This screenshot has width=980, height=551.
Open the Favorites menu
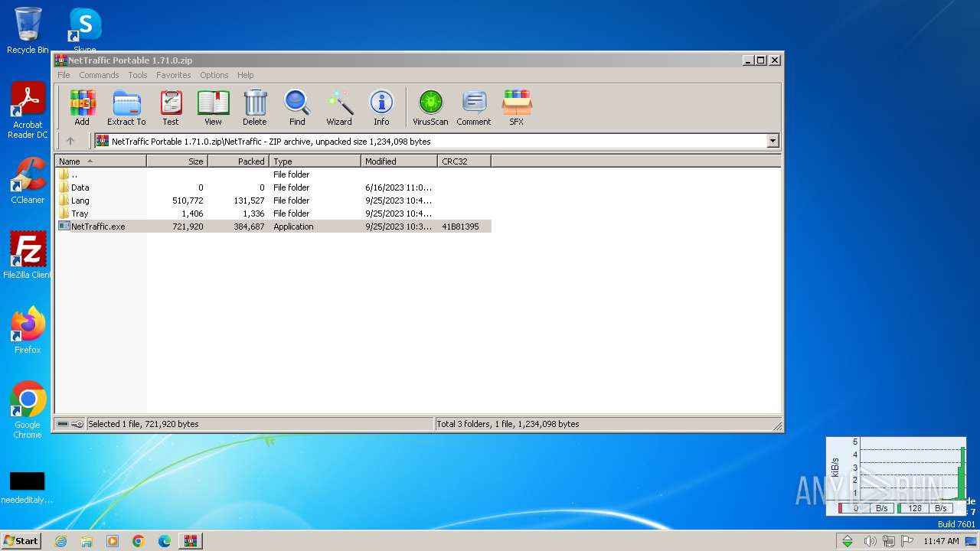pos(174,75)
